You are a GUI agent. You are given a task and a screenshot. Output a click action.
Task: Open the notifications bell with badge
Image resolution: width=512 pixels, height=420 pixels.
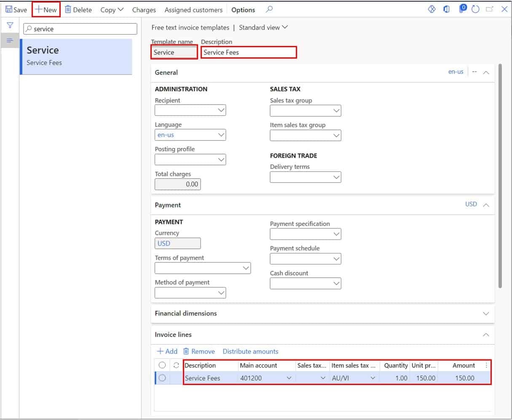[462, 8]
